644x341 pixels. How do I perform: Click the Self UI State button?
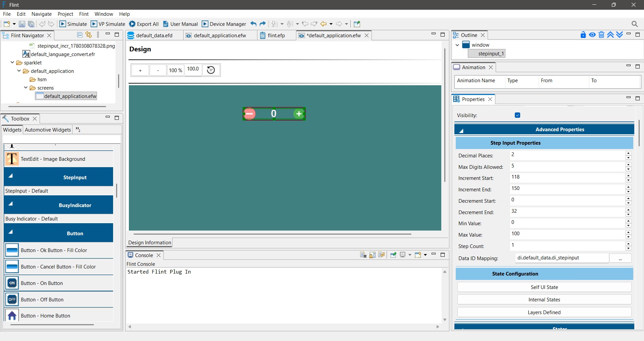(x=544, y=287)
